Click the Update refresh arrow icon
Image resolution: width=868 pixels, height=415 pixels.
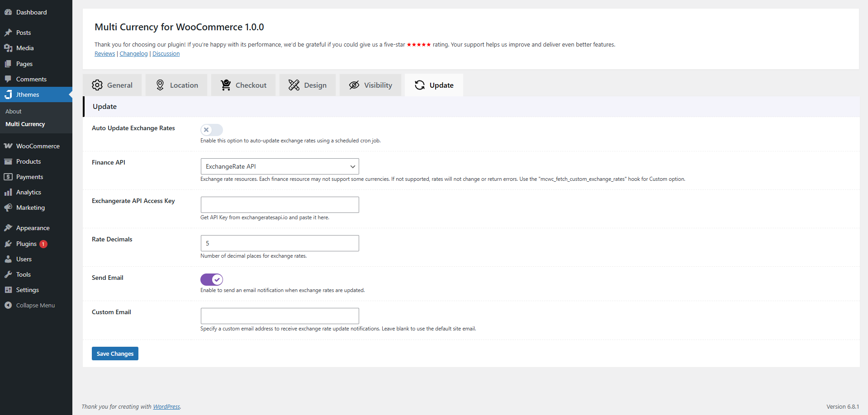pyautogui.click(x=418, y=85)
